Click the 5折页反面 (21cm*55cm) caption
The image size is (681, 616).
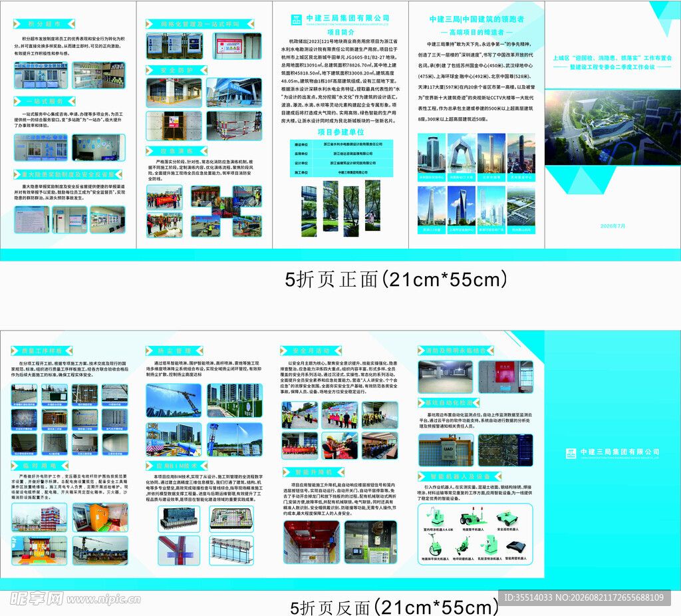coord(394,607)
